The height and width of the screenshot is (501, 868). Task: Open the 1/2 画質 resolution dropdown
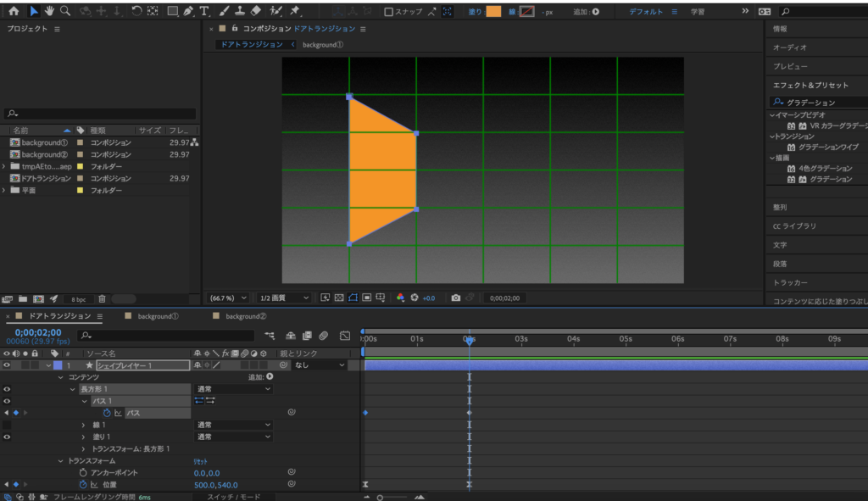pos(283,298)
